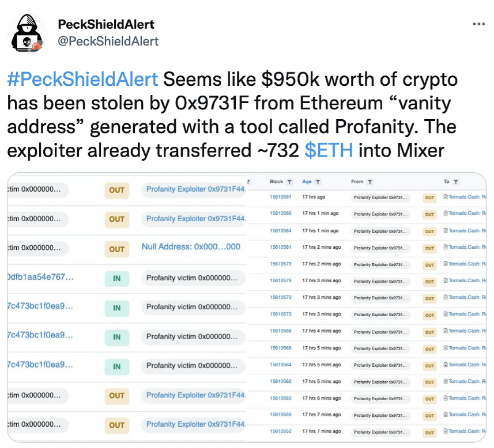Click the To column filter icon

coord(455,182)
